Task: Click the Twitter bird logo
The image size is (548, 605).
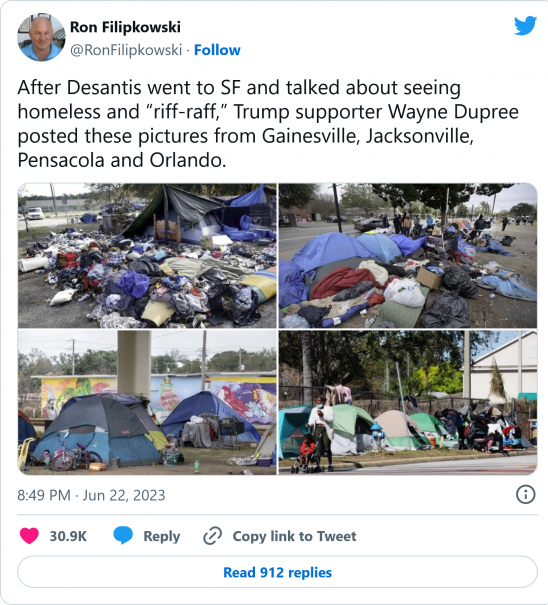Action: (x=525, y=26)
